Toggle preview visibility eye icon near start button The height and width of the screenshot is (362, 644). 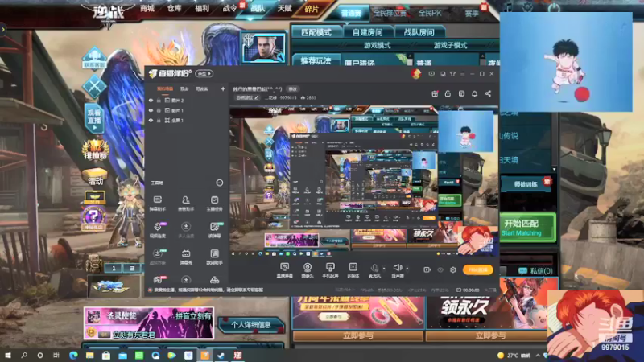tap(440, 269)
